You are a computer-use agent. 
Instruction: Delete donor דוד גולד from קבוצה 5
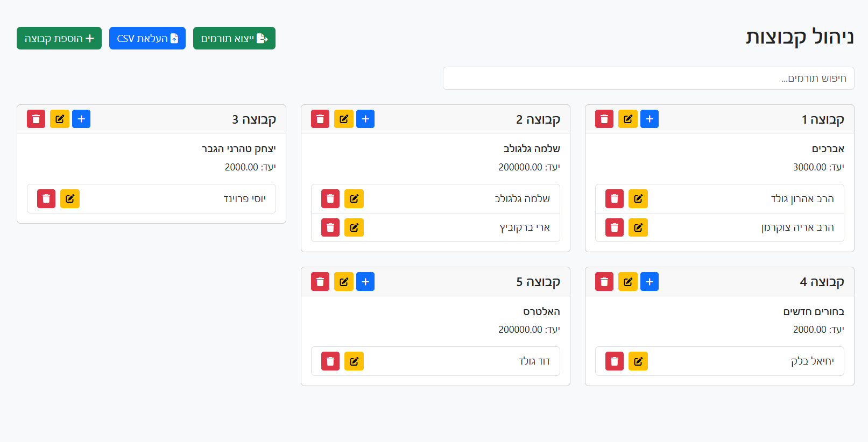click(x=330, y=361)
